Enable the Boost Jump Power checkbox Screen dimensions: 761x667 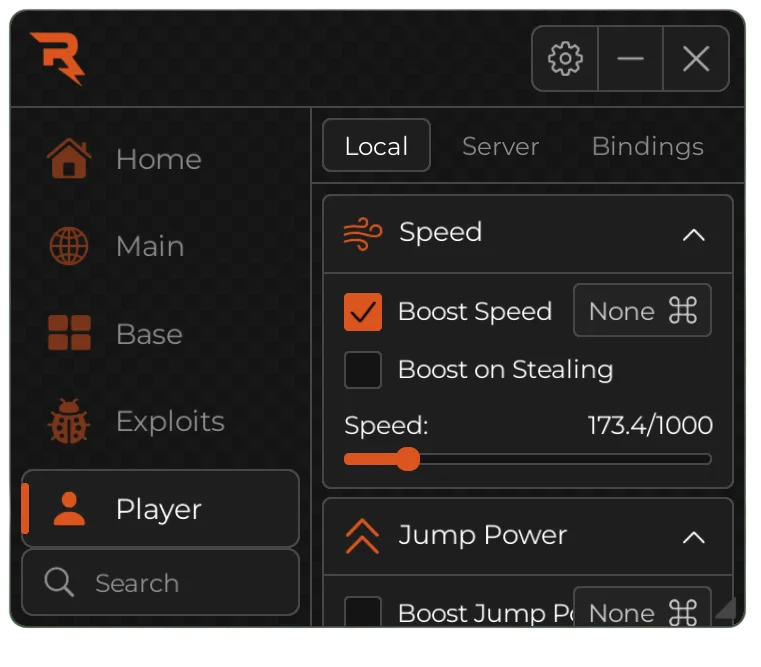363,611
